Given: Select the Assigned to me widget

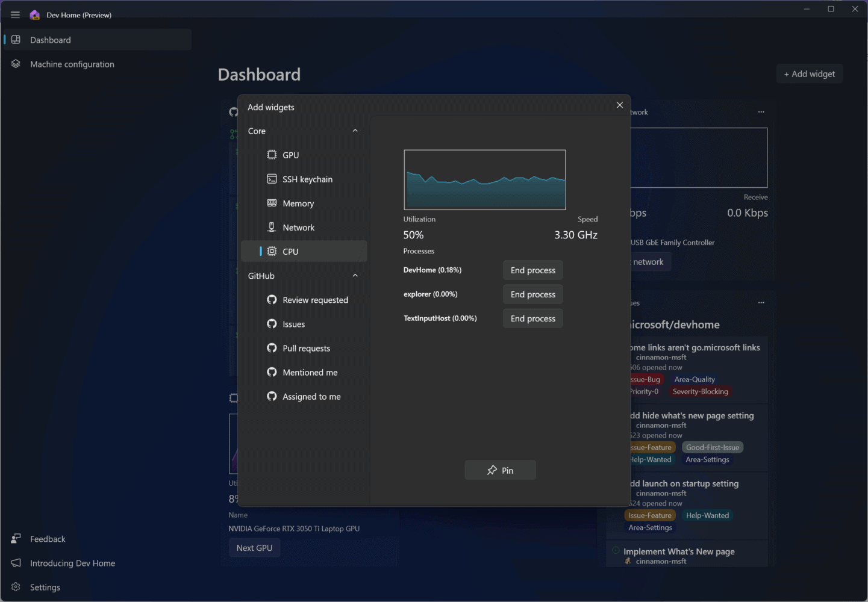Looking at the screenshot, I should pyautogui.click(x=304, y=396).
